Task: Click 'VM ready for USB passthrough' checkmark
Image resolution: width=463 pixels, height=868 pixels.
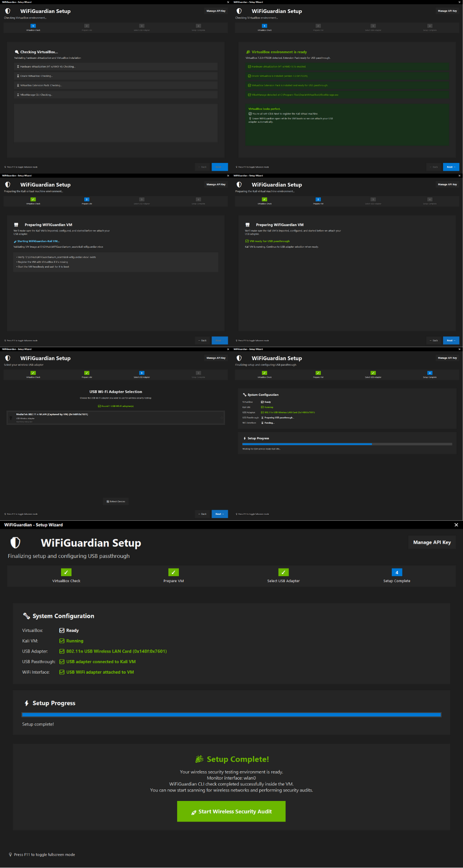Action: point(247,241)
